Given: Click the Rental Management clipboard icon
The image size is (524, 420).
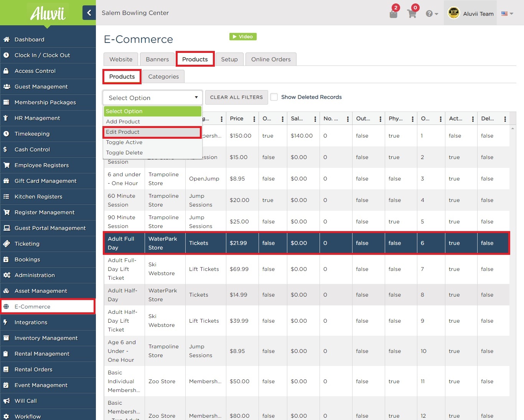Looking at the screenshot, I should pyautogui.click(x=6, y=354).
